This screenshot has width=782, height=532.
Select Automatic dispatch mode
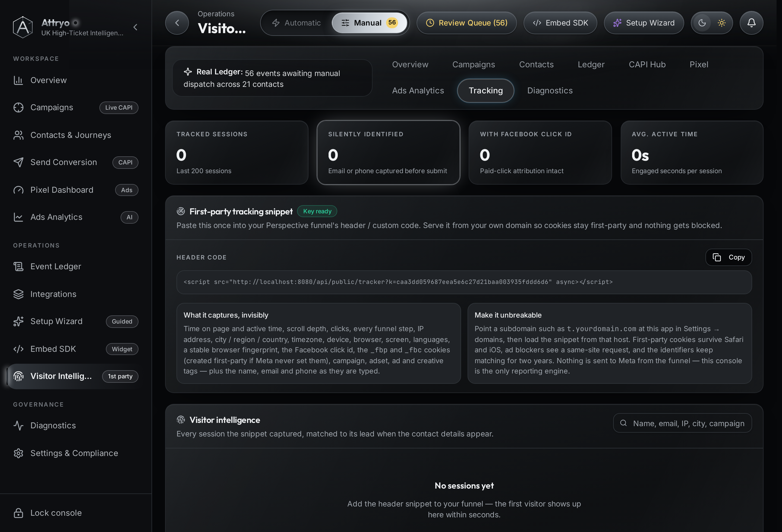[296, 23]
